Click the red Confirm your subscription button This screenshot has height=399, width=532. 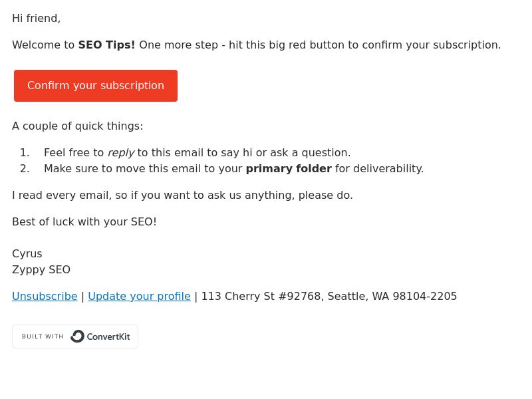tap(96, 86)
